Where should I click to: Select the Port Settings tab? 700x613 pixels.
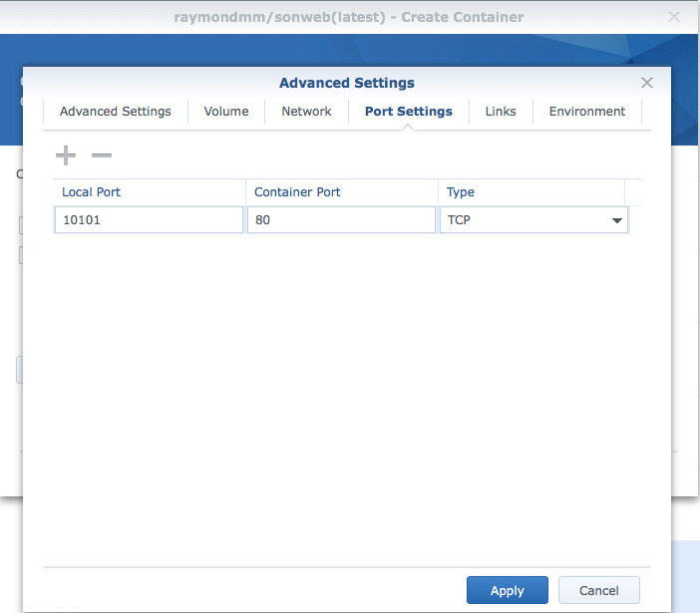[409, 111]
